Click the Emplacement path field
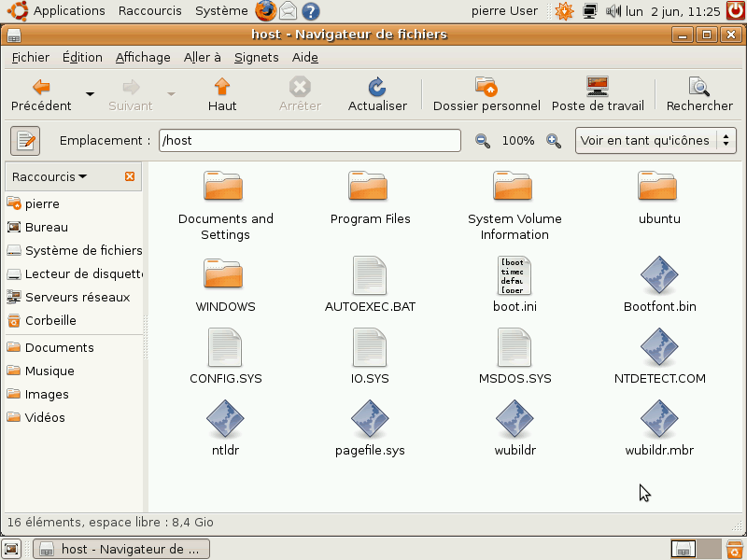Image resolution: width=747 pixels, height=560 pixels. pos(310,141)
